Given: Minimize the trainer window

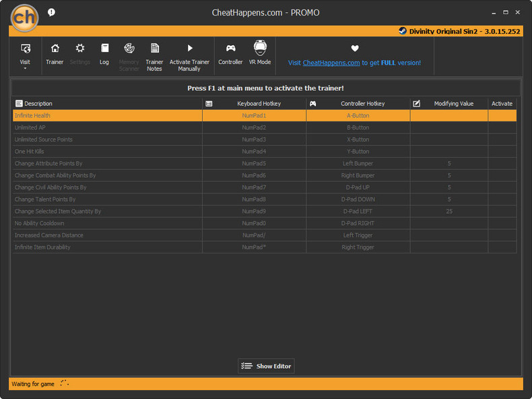Looking at the screenshot, I should click(494, 13).
